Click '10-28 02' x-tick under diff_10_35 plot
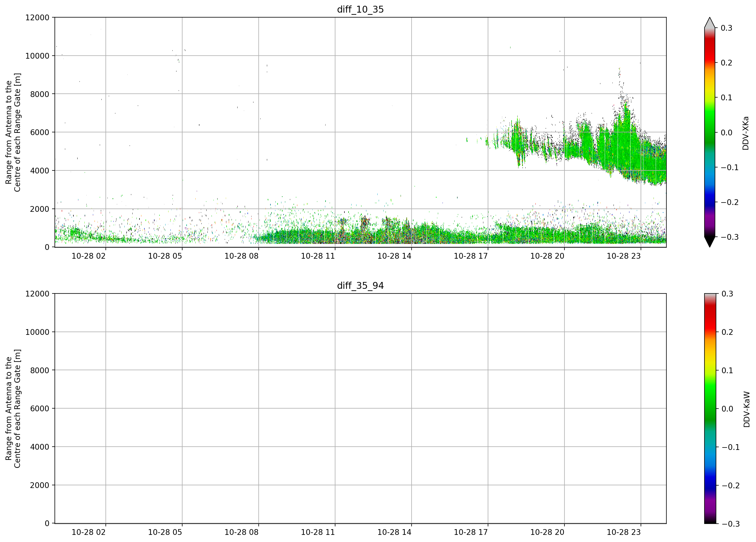Screen dimensions: 756x542 (89, 256)
